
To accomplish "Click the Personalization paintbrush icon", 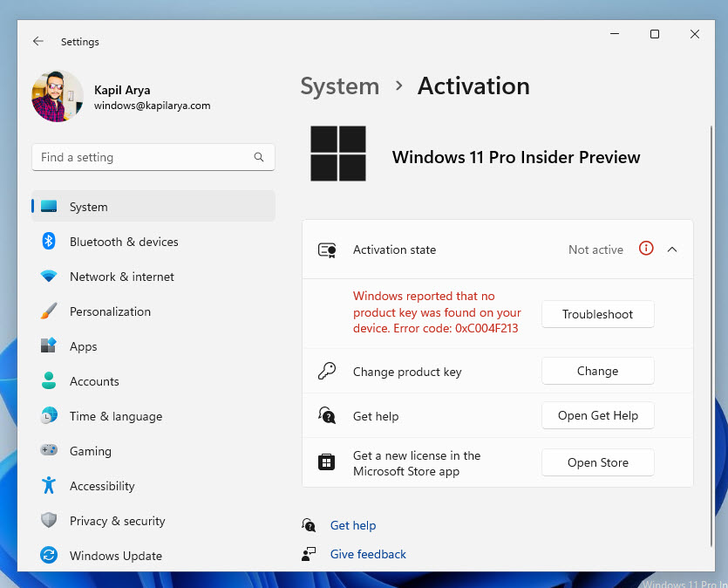I will pos(50,311).
